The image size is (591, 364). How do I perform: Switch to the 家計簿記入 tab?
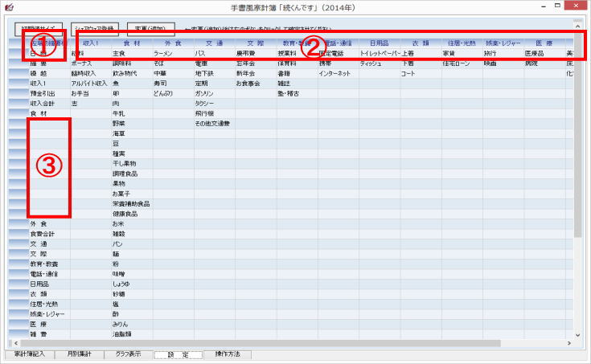(29, 354)
